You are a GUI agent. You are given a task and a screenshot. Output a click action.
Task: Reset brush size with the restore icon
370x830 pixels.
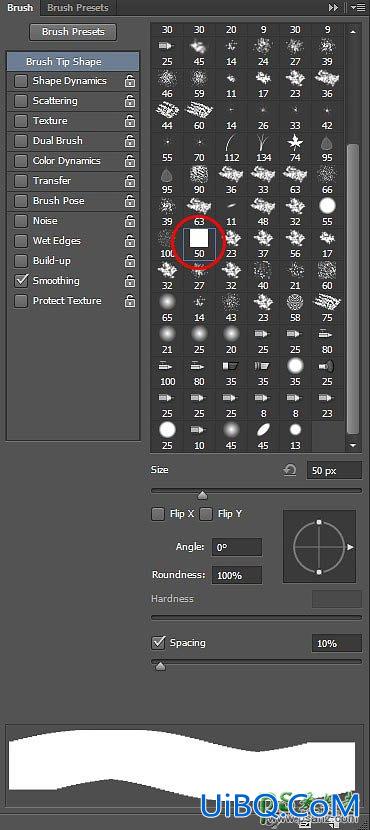290,470
